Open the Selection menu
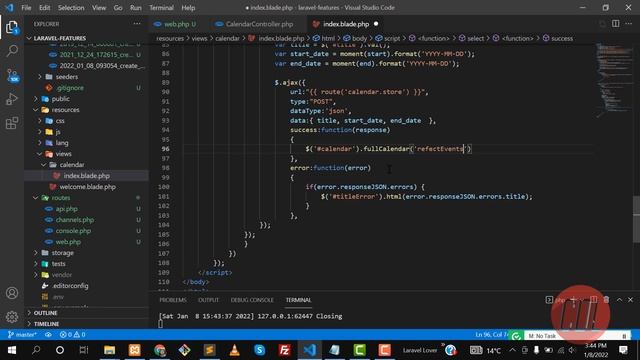Screen dimensions: 640x360 [x=71, y=8]
